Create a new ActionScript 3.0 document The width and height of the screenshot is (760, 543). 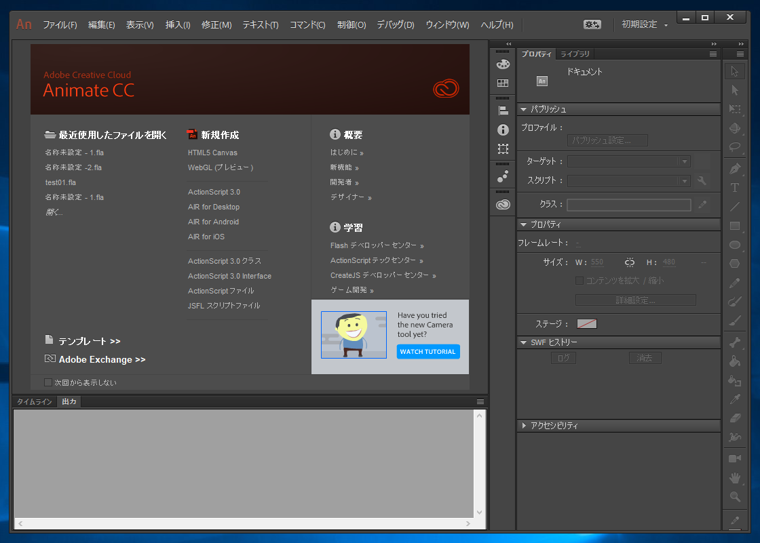(214, 192)
